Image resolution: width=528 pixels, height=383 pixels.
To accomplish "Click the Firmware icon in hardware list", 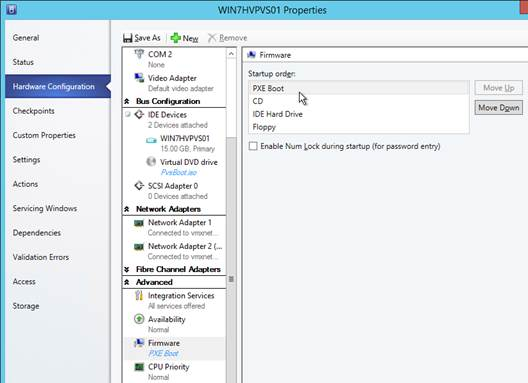I will tap(139, 343).
